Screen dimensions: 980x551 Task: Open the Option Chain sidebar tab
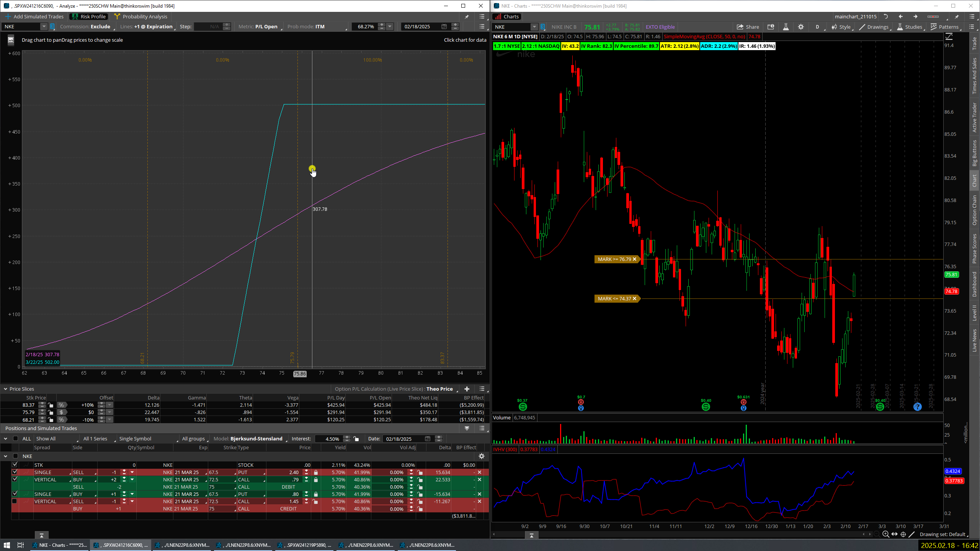click(975, 210)
